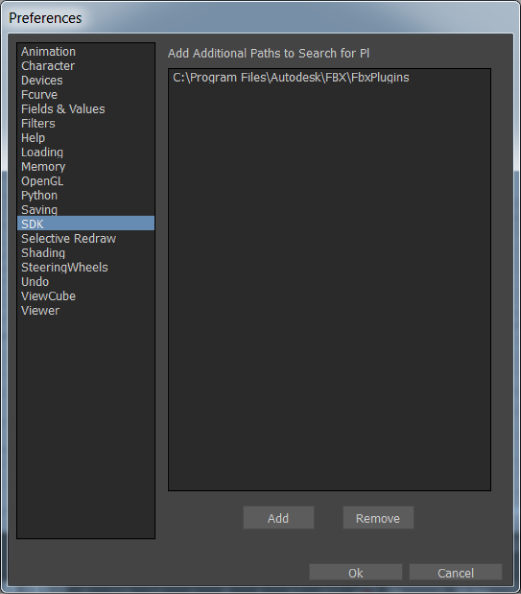521x594 pixels.
Task: Select the FbxPlugins path entry
Action: [x=291, y=78]
